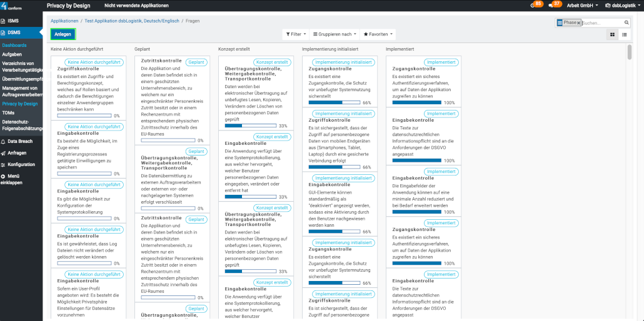Open the chat messages icon with badge 37

553,5
